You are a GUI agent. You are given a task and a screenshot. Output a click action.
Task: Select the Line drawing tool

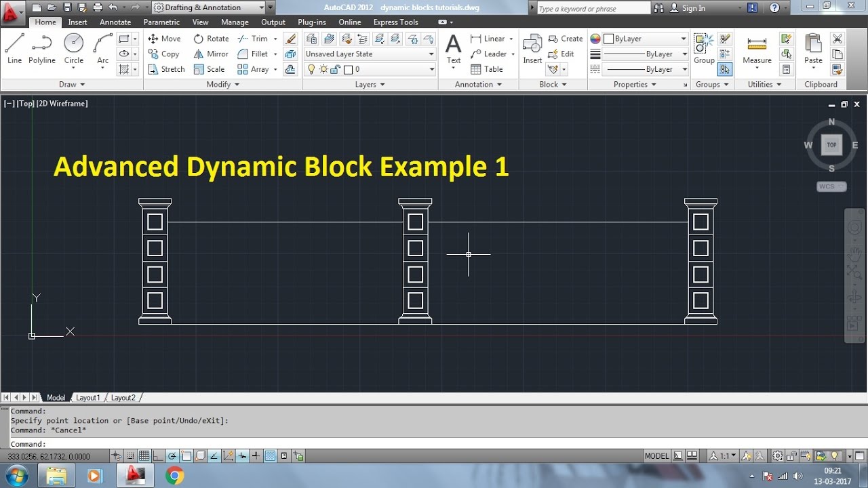click(15, 49)
